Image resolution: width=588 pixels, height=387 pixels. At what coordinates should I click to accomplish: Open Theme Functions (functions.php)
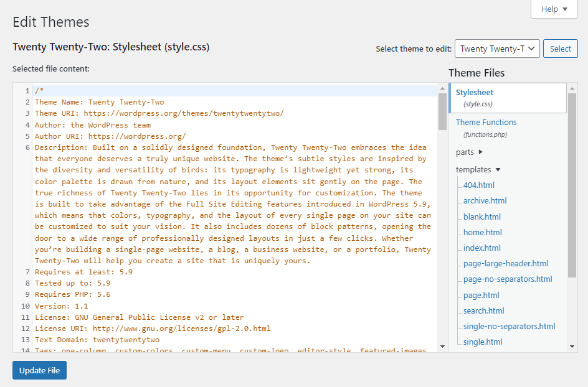pyautogui.click(x=486, y=122)
